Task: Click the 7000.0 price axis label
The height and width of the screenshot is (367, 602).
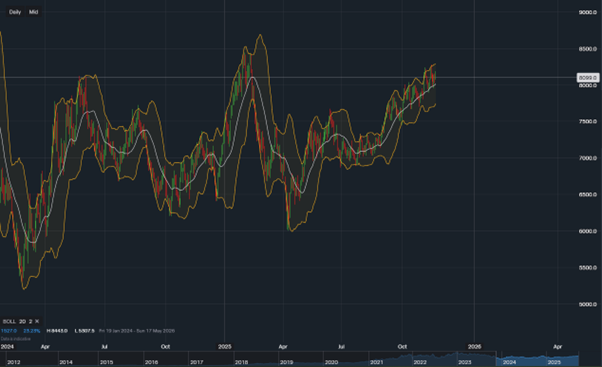Action: click(588, 158)
